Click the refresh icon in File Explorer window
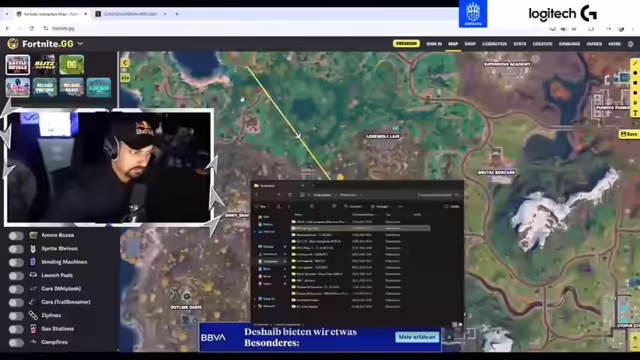Image resolution: width=640 pixels, height=360 pixels. (290, 195)
